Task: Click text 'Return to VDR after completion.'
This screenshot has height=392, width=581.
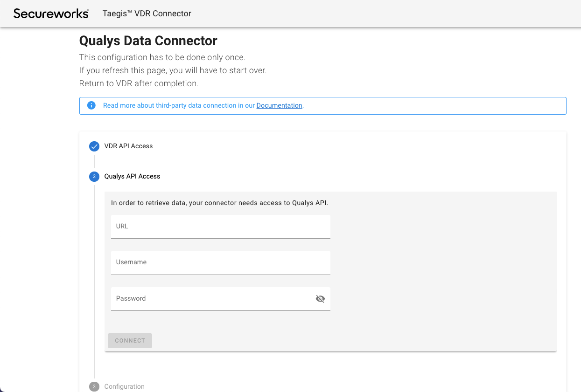Action: click(x=139, y=83)
